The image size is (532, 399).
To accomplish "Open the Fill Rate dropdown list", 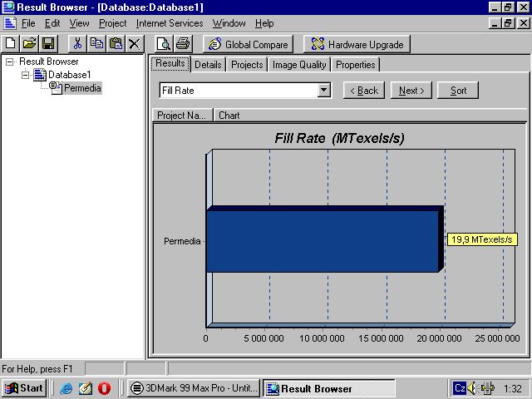I will 324,90.
